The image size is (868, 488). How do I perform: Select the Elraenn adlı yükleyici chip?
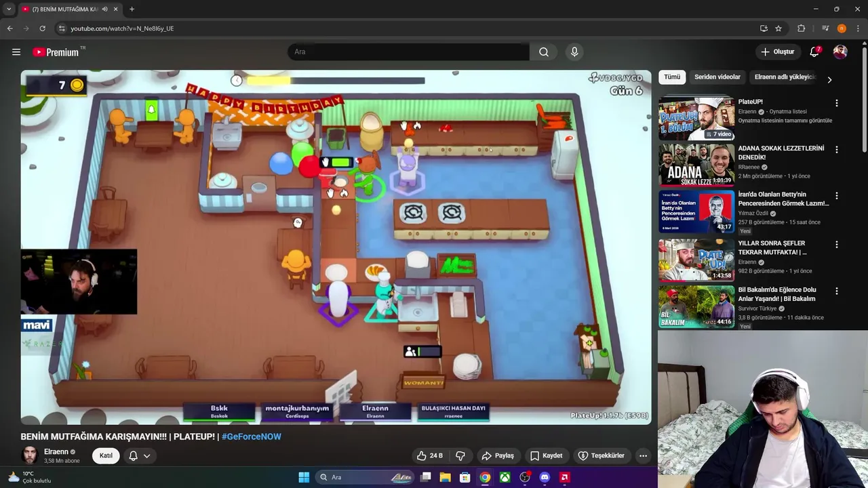[x=785, y=77]
